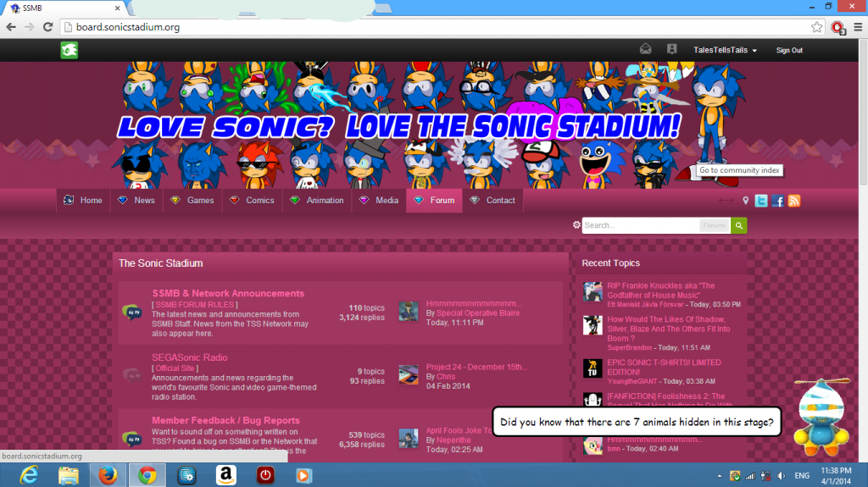Open the Hmmmmmmmmmmmm... last post in Announcements
Image resolution: width=868 pixels, height=487 pixels.
click(474, 303)
